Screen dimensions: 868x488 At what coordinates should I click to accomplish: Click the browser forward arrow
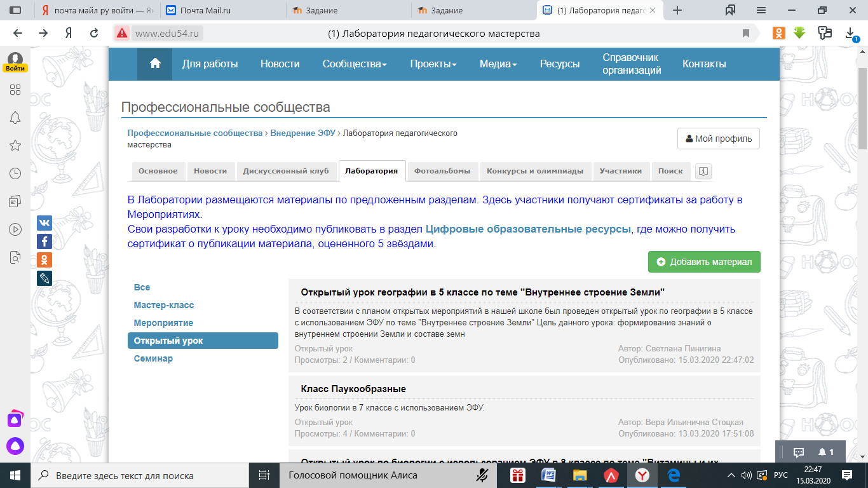43,34
